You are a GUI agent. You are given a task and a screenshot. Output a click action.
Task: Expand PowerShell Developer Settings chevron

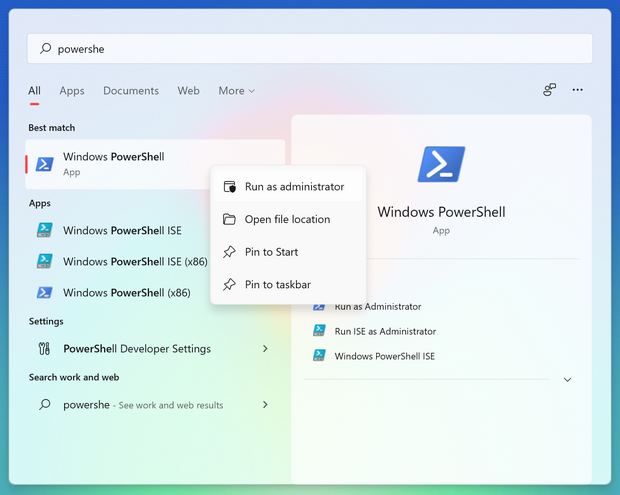pos(265,348)
